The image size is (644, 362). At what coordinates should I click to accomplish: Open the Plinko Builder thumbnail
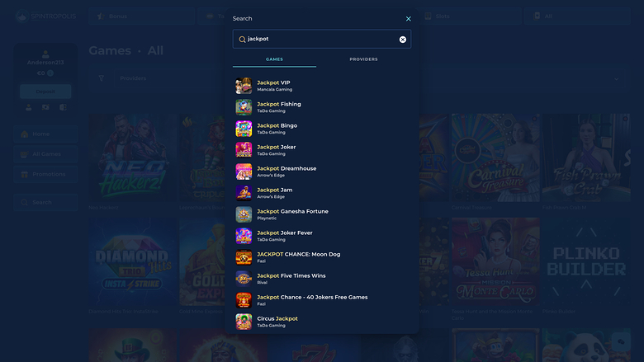point(586,261)
